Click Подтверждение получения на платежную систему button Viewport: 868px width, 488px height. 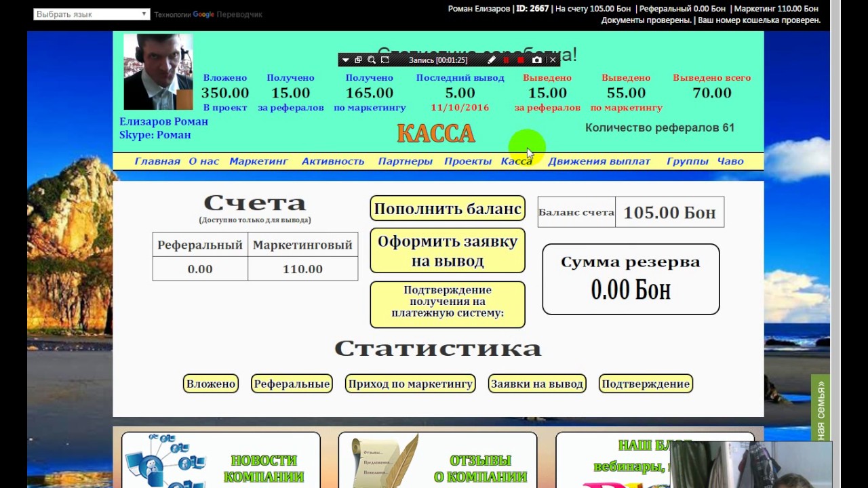click(448, 304)
